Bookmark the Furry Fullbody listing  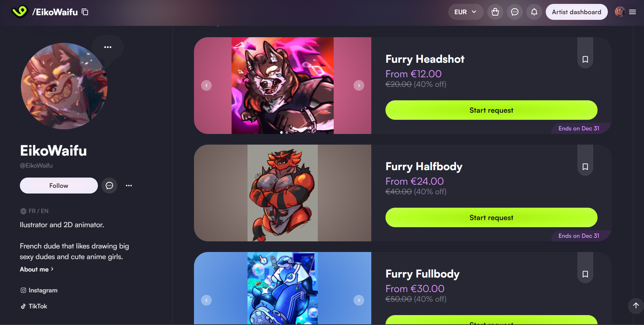pos(585,274)
